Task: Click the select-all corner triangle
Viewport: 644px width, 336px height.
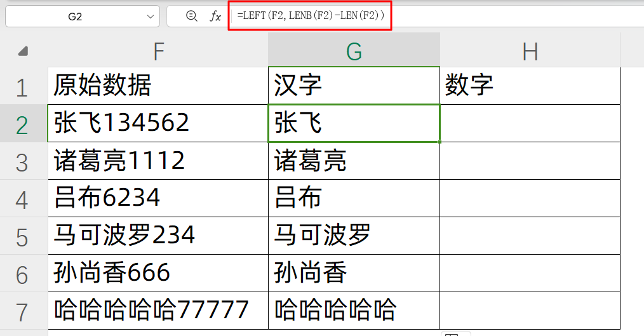Action: pos(23,51)
